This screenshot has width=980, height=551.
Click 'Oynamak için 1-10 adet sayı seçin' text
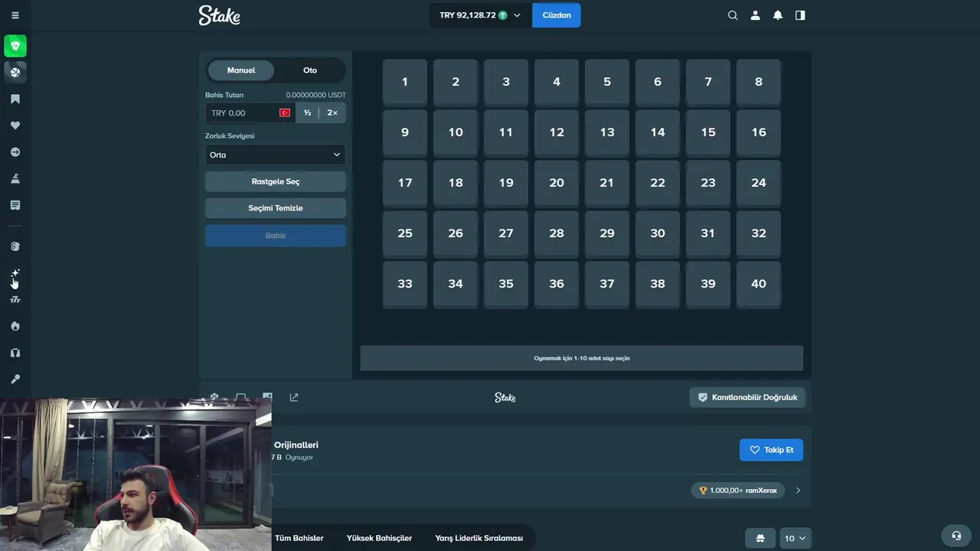click(x=582, y=358)
